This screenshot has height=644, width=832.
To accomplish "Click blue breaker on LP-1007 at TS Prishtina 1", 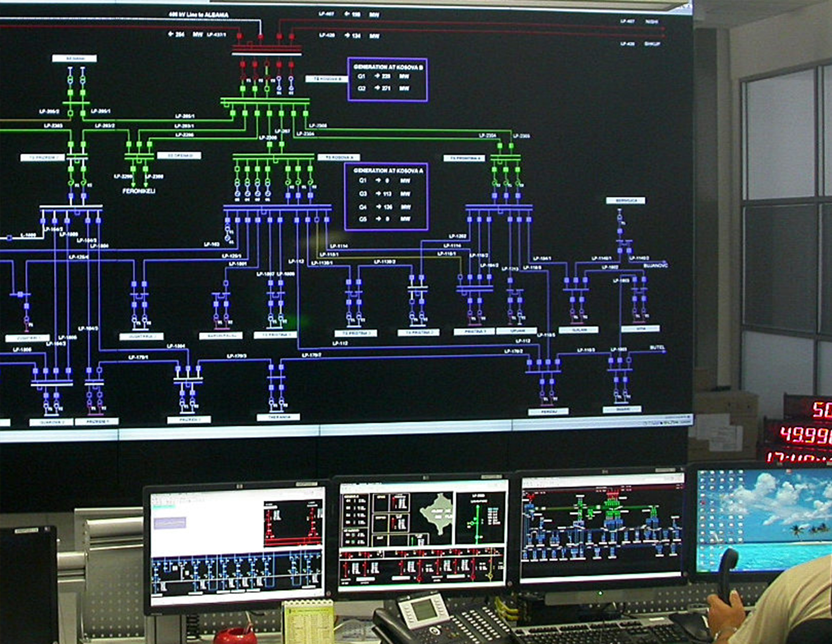I will 271,283.
